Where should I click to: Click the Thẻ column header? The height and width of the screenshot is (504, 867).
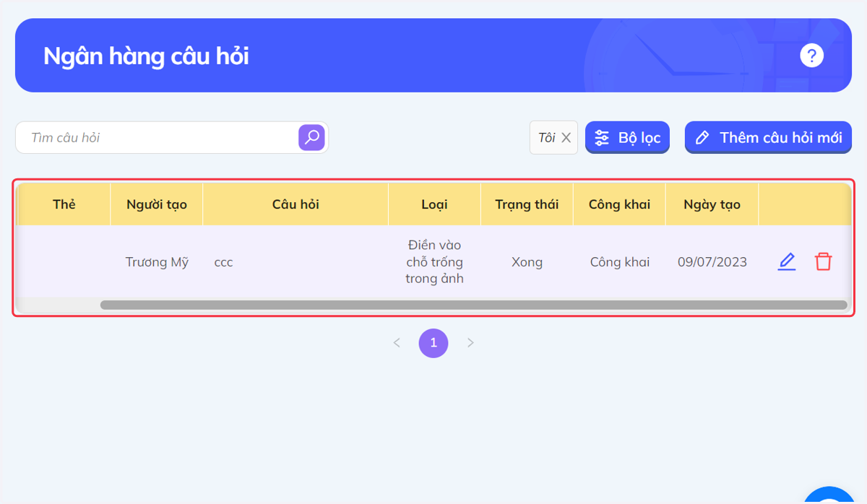[64, 204]
